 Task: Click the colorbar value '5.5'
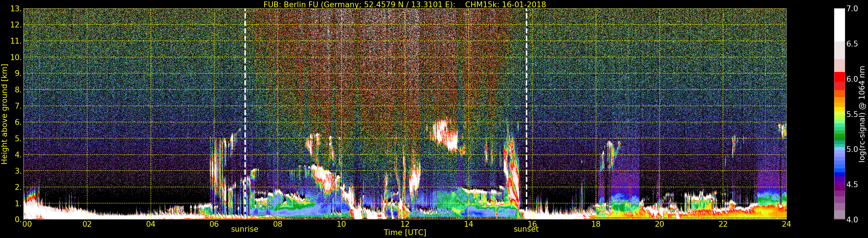coord(852,114)
